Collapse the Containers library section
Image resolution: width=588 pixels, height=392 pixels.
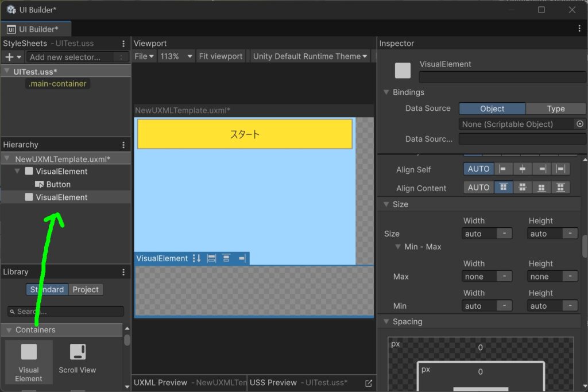click(x=9, y=330)
